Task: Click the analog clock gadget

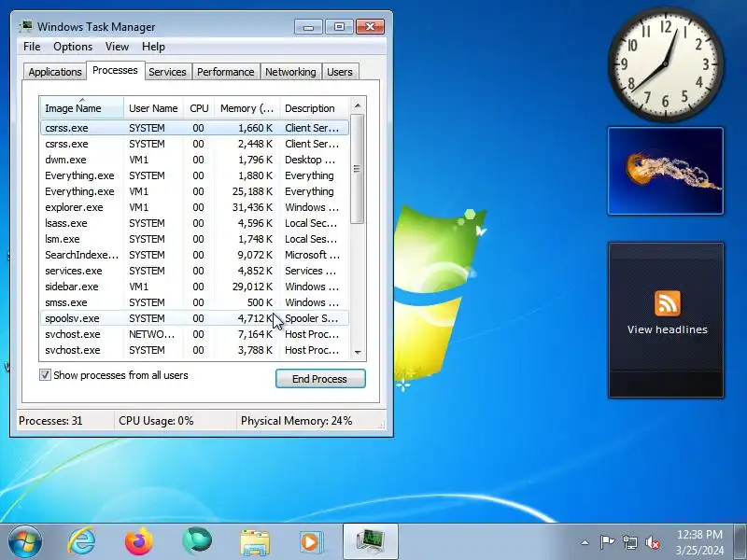Action: 666,63
